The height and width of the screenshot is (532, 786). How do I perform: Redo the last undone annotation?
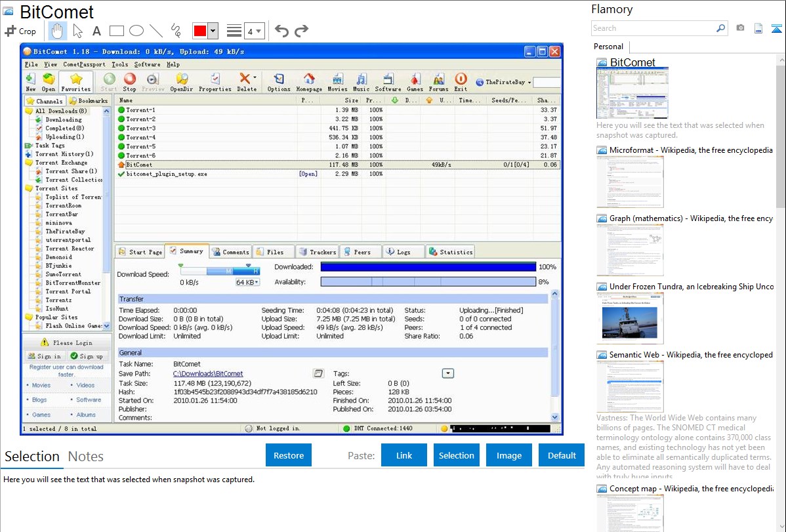point(301,31)
